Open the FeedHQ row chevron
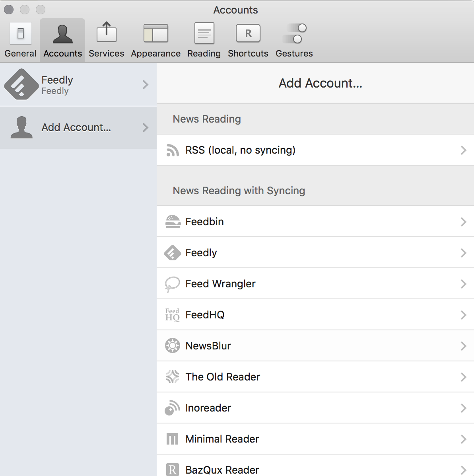 [x=463, y=315]
